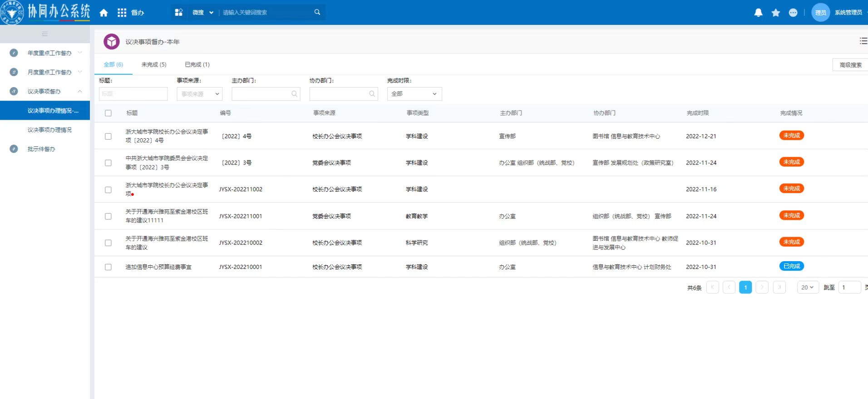Viewport: 868px width, 399px height.
Task: Open title 中共浙大城市学院委员会会议决定事项〔2022〕3号
Action: point(167,163)
